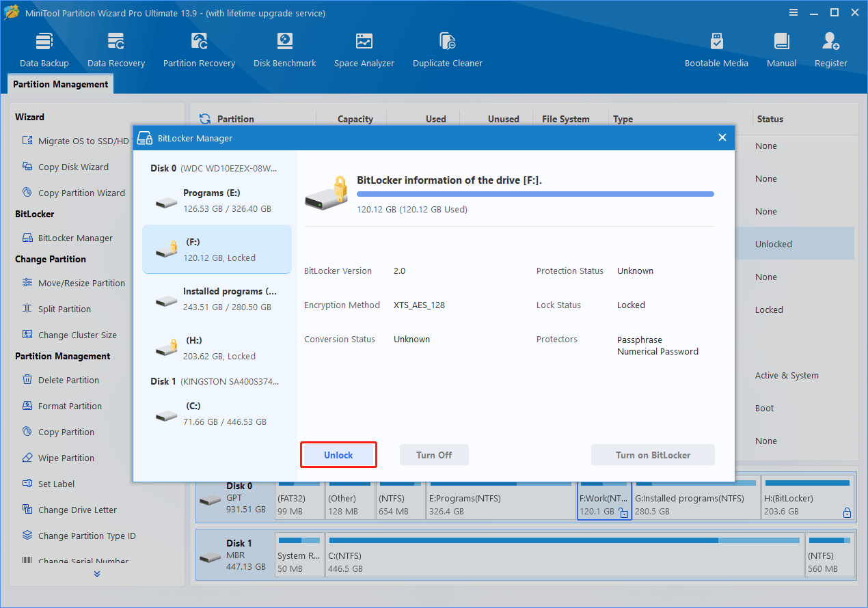Expand more sidebar actions with down chevron

click(x=97, y=574)
